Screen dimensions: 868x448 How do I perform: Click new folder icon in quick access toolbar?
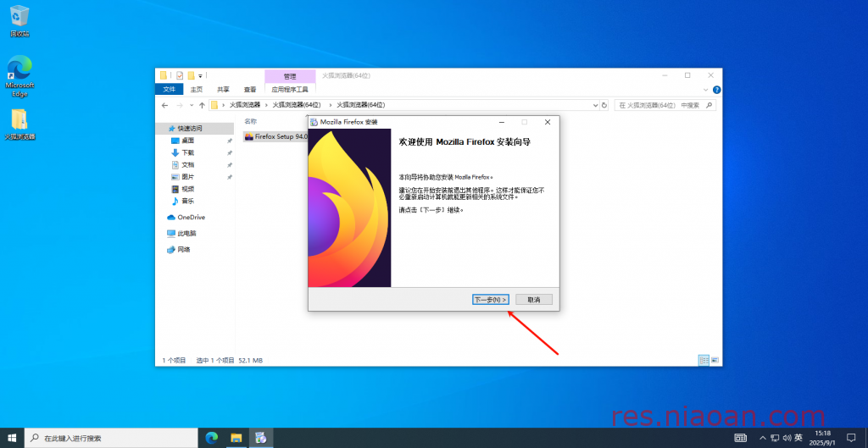click(191, 75)
